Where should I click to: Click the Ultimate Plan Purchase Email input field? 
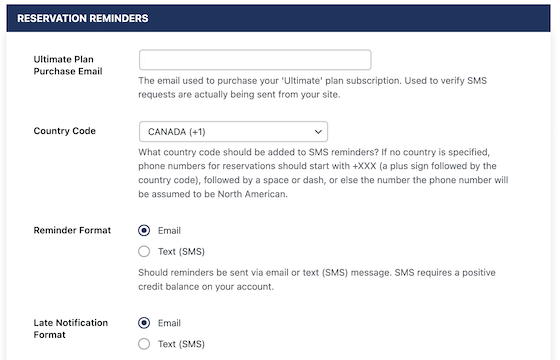255,60
